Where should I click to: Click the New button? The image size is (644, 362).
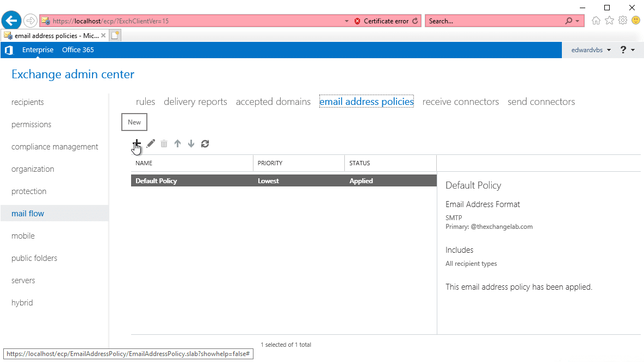pyautogui.click(x=134, y=122)
